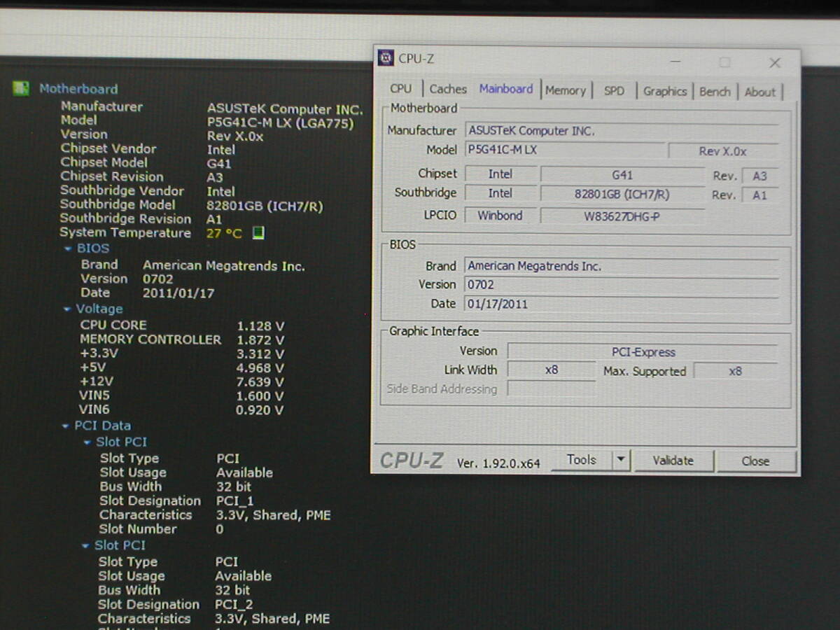Screen dimensions: 840x630
Task: Open the CPU tab in CPU-Z
Action: tap(401, 89)
